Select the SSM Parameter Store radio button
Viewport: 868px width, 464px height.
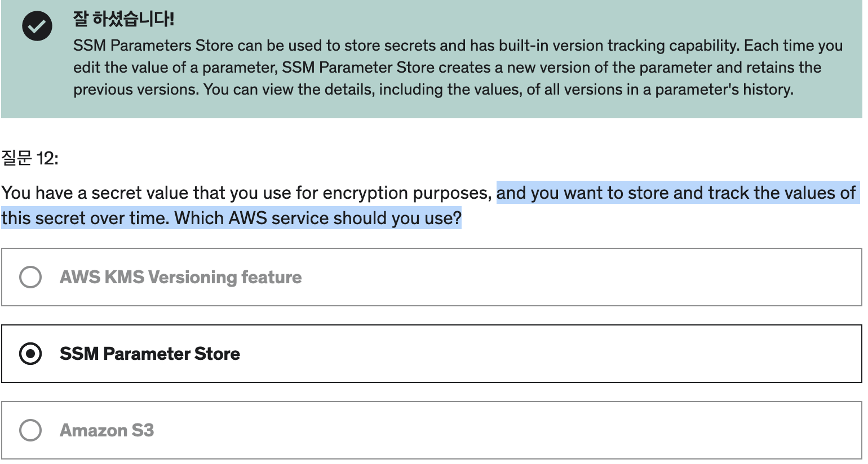(x=30, y=354)
